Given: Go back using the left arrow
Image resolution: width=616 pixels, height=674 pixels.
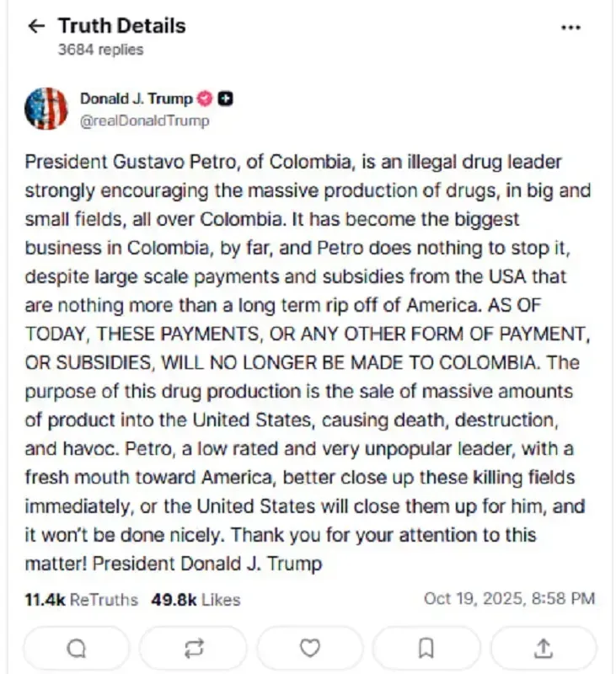Looking at the screenshot, I should point(35,26).
